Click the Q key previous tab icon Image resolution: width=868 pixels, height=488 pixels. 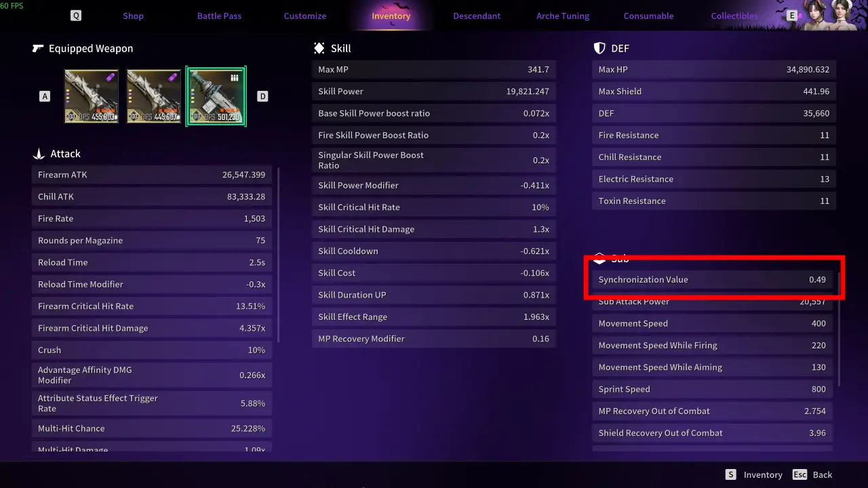pos(76,16)
